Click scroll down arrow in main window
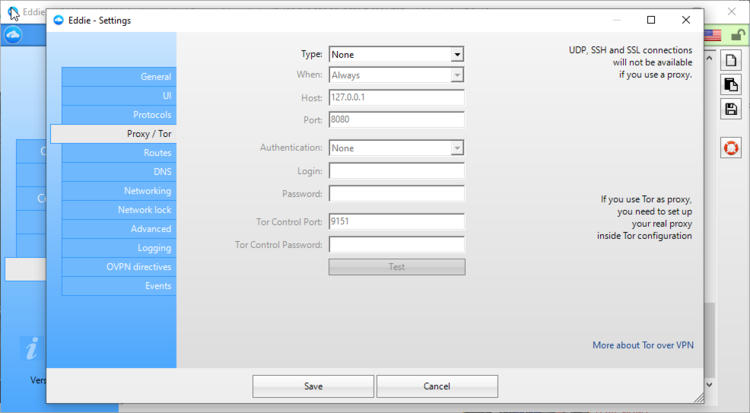Viewport: 750px width, 413px height. [x=709, y=384]
